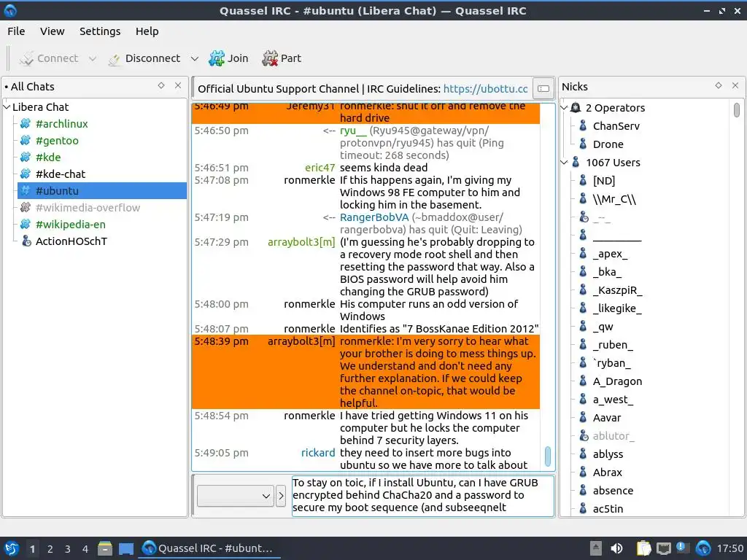The width and height of the screenshot is (747, 560).
Task: Open the Settings menu
Action: (99, 31)
